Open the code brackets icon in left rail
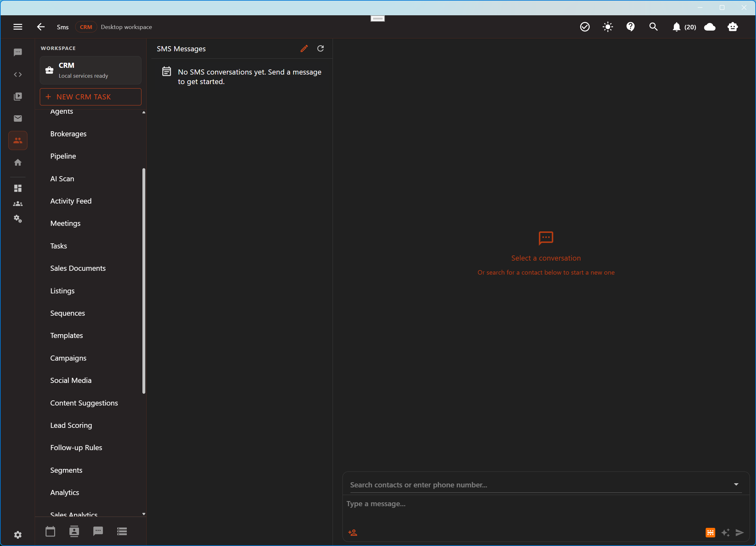 coord(18,74)
